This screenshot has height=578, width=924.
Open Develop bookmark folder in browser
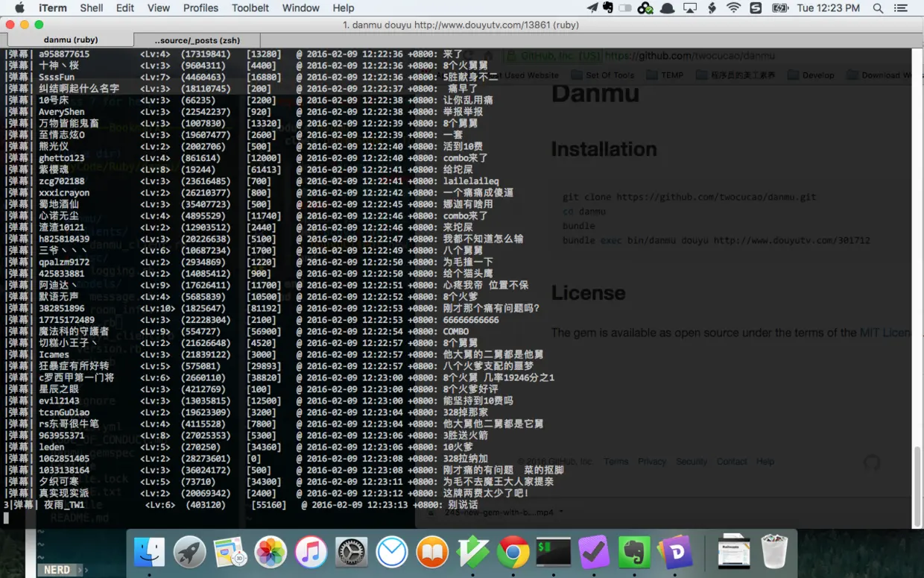point(811,75)
